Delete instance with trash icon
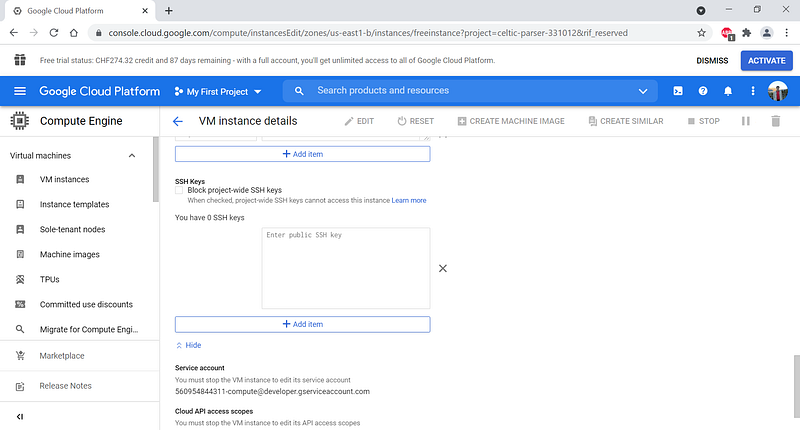 (x=776, y=121)
